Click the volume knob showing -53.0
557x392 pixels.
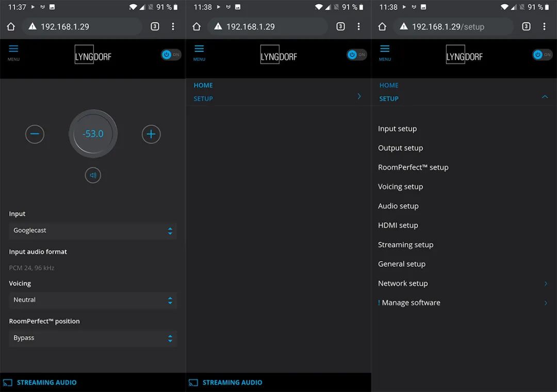click(x=93, y=134)
